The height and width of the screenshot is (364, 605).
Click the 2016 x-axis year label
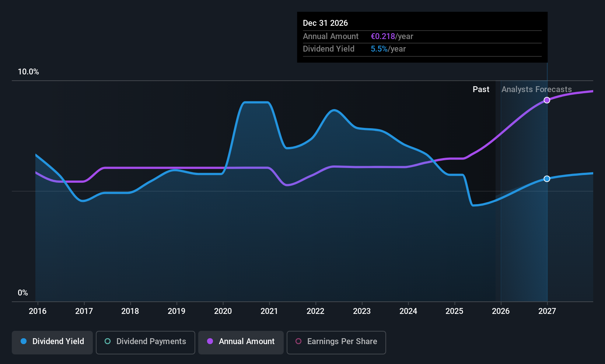(38, 311)
